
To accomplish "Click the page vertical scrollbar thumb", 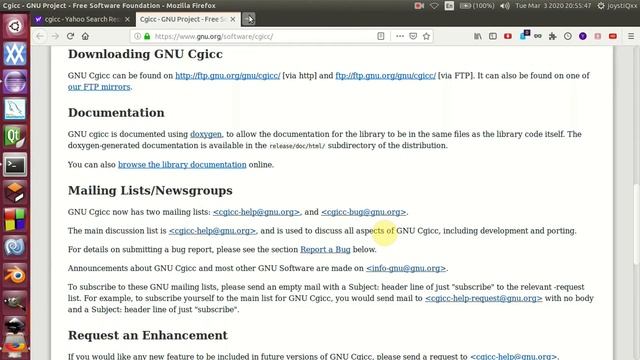I will coord(636,224).
